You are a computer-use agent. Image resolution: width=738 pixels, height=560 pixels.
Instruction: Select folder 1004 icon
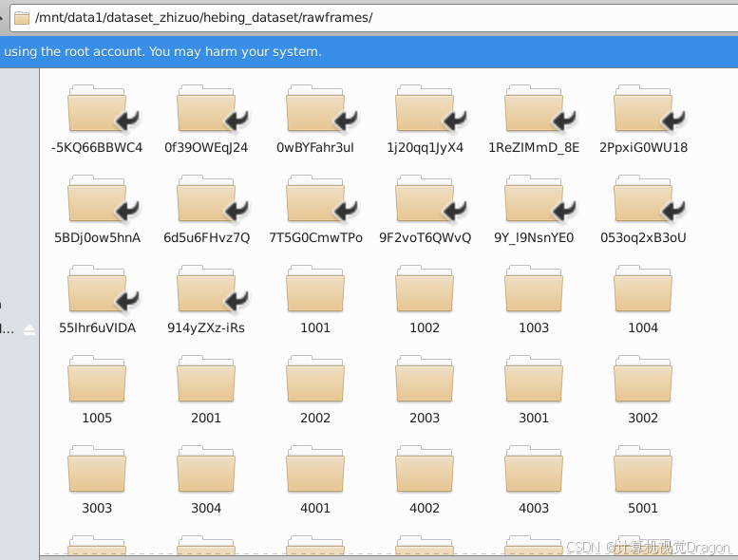(x=643, y=289)
